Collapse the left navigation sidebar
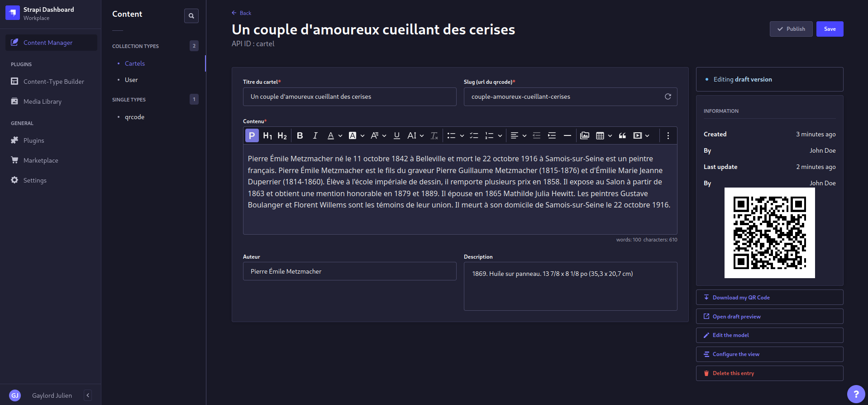 (x=88, y=395)
